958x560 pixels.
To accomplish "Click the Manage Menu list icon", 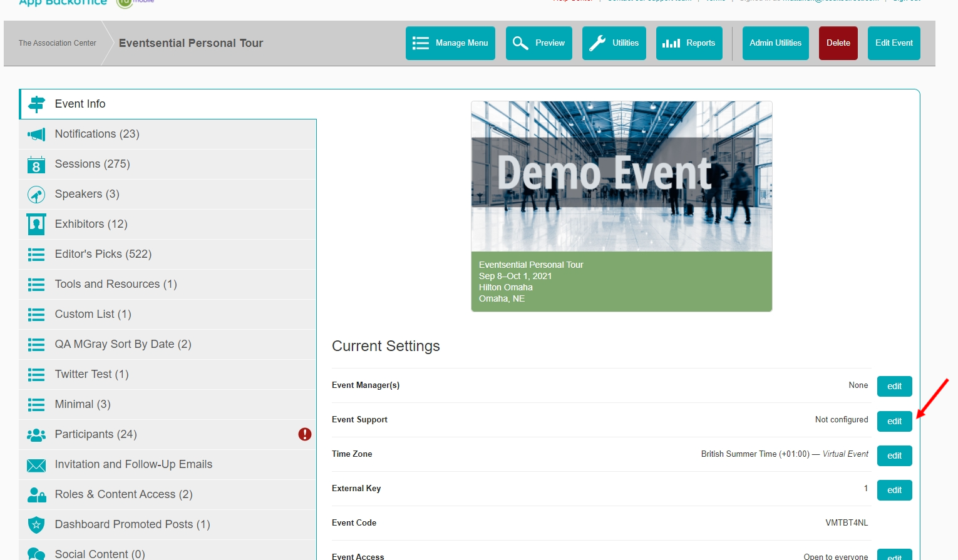I will tap(421, 43).
